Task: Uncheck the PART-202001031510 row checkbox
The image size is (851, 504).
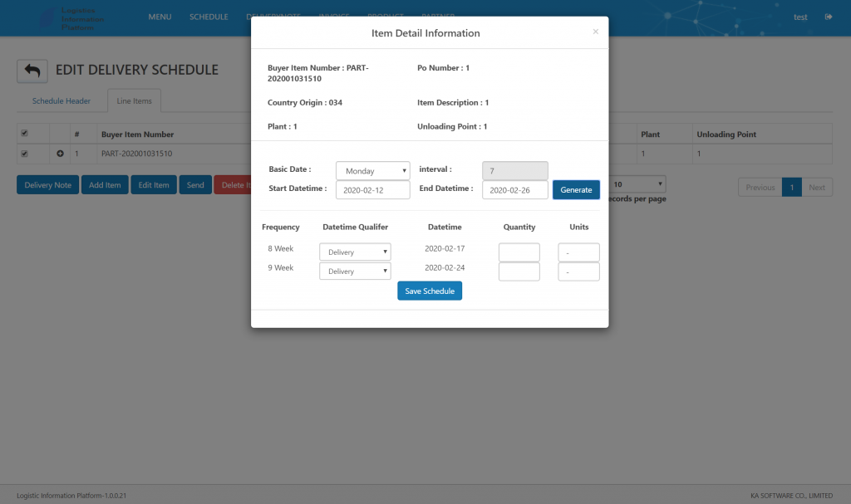Action: point(24,154)
